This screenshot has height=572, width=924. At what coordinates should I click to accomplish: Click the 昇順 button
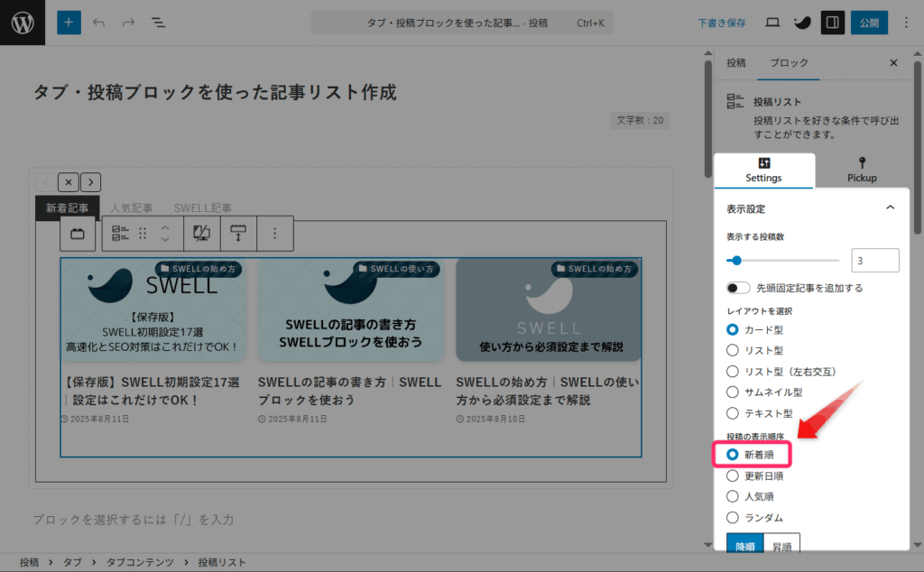(782, 543)
